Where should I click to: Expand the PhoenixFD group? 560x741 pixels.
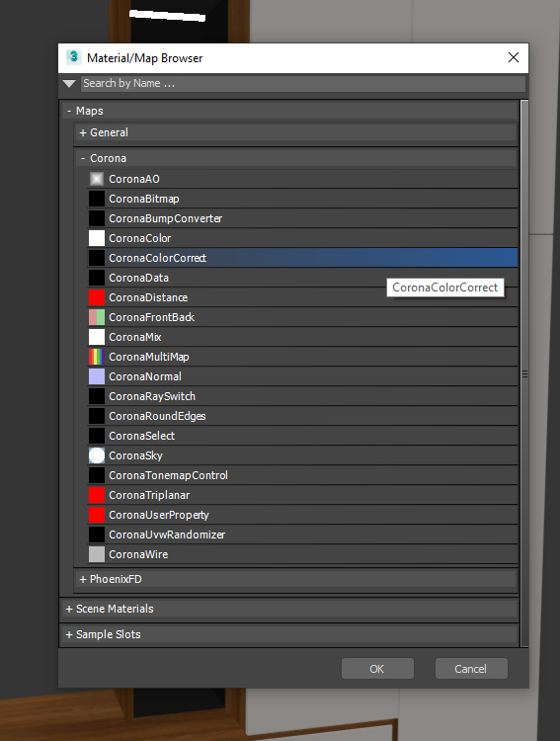click(x=83, y=579)
